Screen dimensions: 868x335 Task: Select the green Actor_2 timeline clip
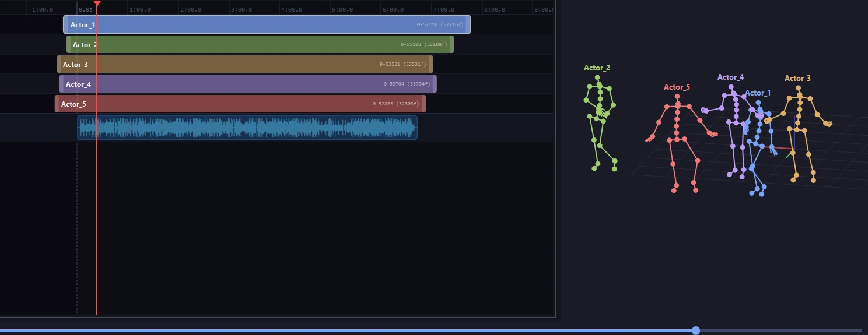pos(260,44)
